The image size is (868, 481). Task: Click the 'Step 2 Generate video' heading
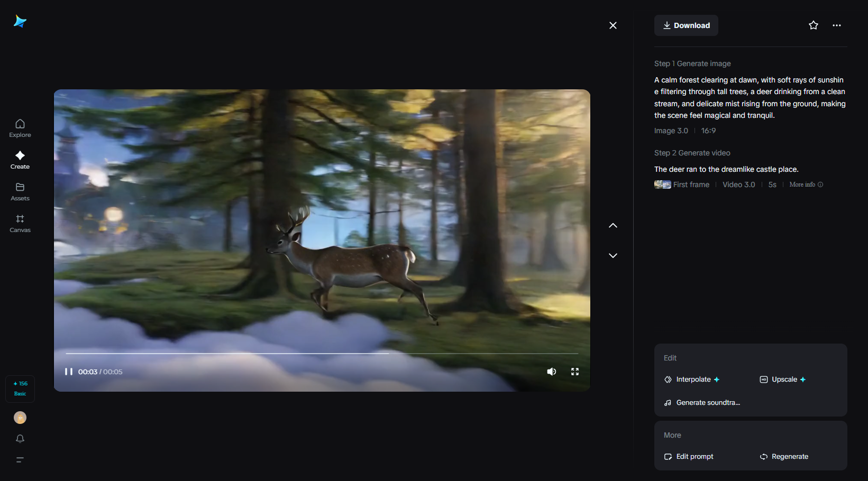pos(692,153)
